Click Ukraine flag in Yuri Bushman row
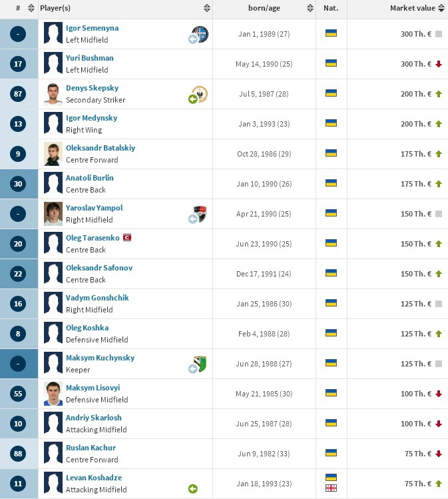448x499 pixels. click(331, 63)
